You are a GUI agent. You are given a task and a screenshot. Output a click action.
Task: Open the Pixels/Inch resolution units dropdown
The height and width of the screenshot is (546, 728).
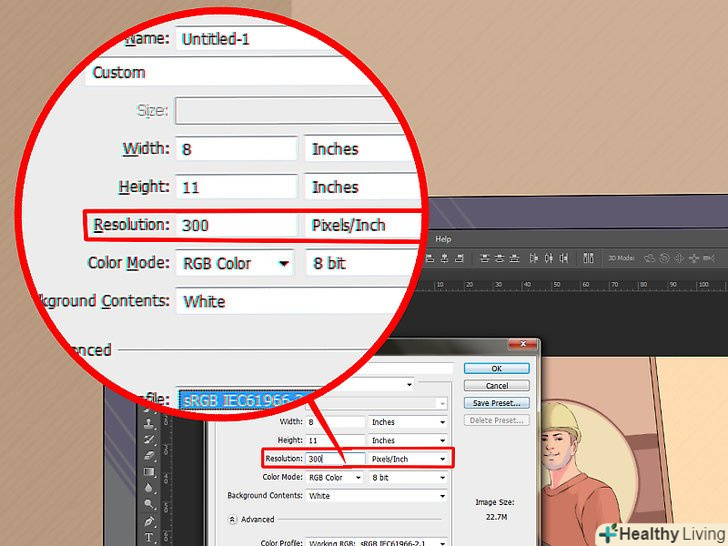pyautogui.click(x=408, y=459)
